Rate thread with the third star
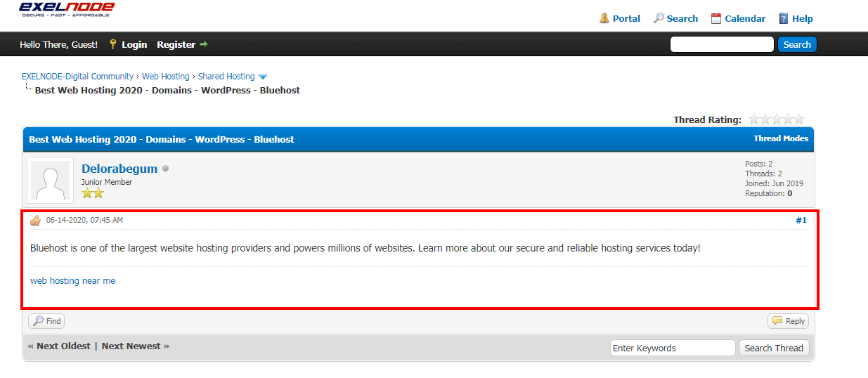 click(777, 119)
